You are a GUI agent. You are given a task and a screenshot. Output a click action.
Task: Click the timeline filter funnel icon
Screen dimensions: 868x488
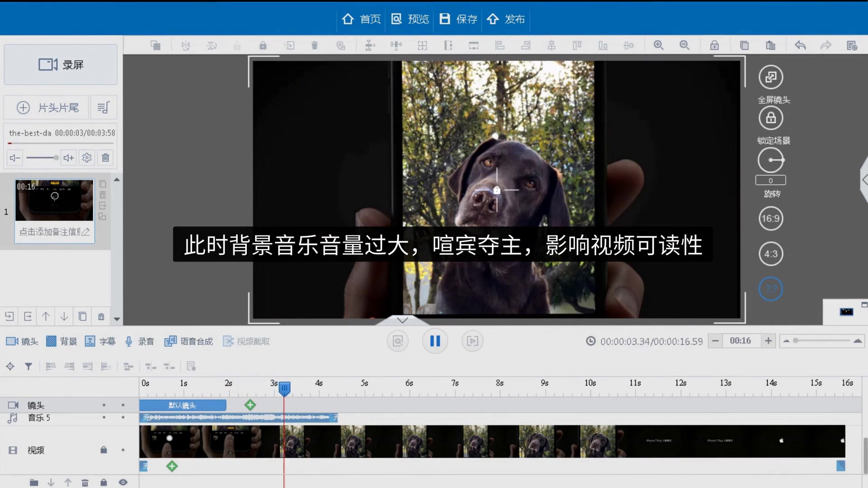click(x=28, y=366)
